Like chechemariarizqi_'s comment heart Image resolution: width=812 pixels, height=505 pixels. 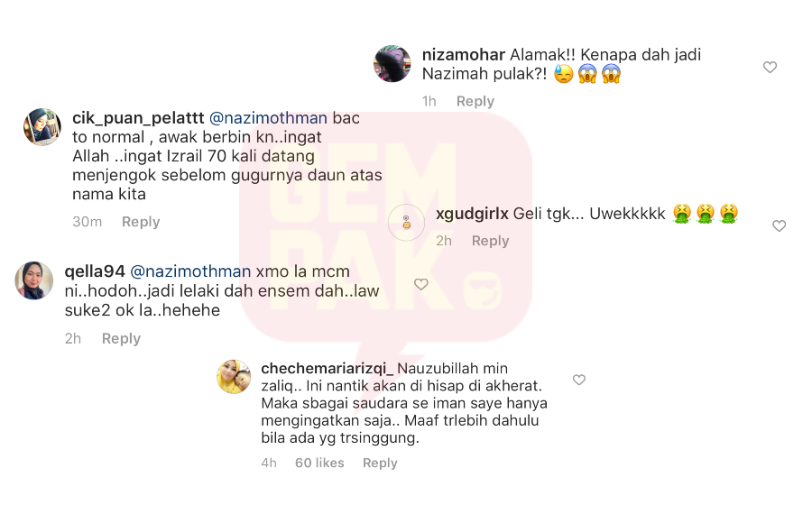[x=579, y=380]
